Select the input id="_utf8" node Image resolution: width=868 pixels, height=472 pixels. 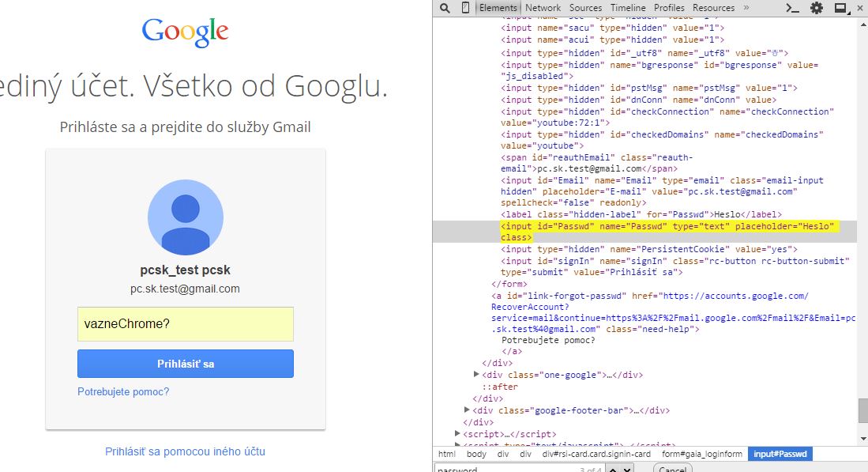[644, 53]
